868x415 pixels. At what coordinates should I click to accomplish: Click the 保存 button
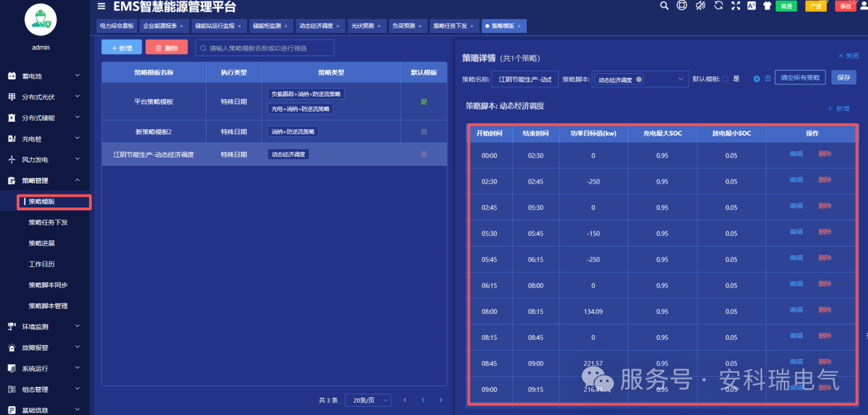pos(844,77)
